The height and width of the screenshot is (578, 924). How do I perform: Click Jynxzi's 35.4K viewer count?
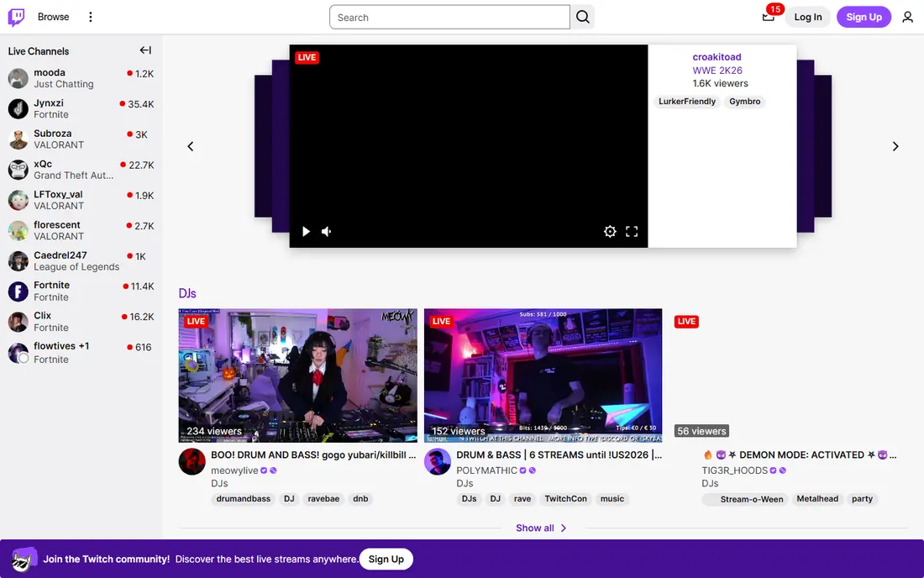(141, 104)
